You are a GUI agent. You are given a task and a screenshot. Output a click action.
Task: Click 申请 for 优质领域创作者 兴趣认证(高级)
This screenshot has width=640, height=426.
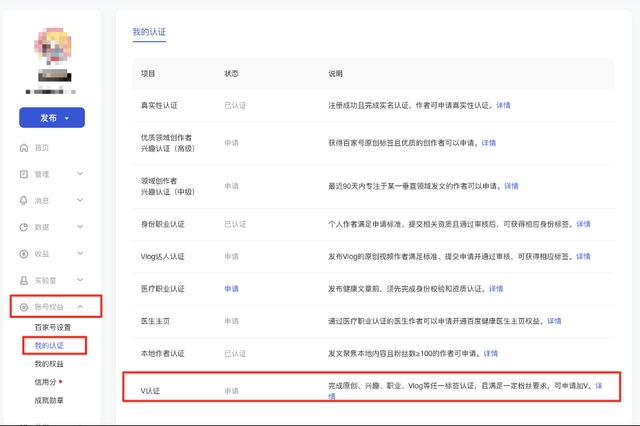[x=231, y=143]
